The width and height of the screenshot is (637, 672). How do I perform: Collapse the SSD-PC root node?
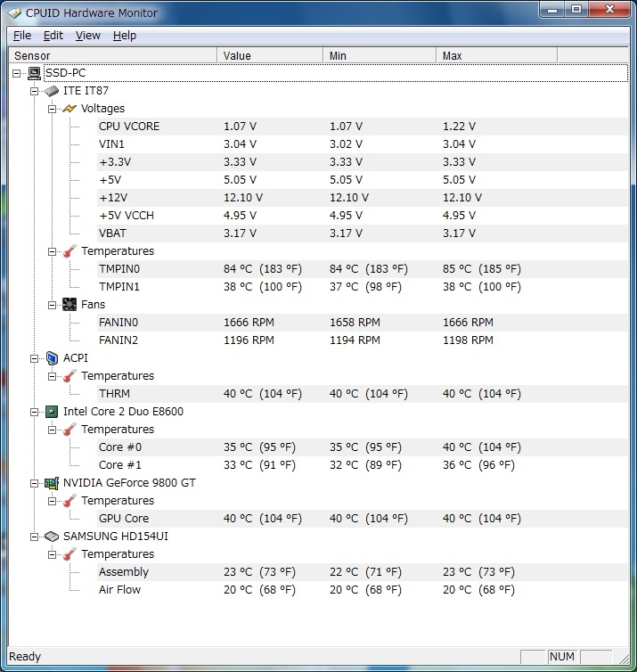pyautogui.click(x=17, y=73)
